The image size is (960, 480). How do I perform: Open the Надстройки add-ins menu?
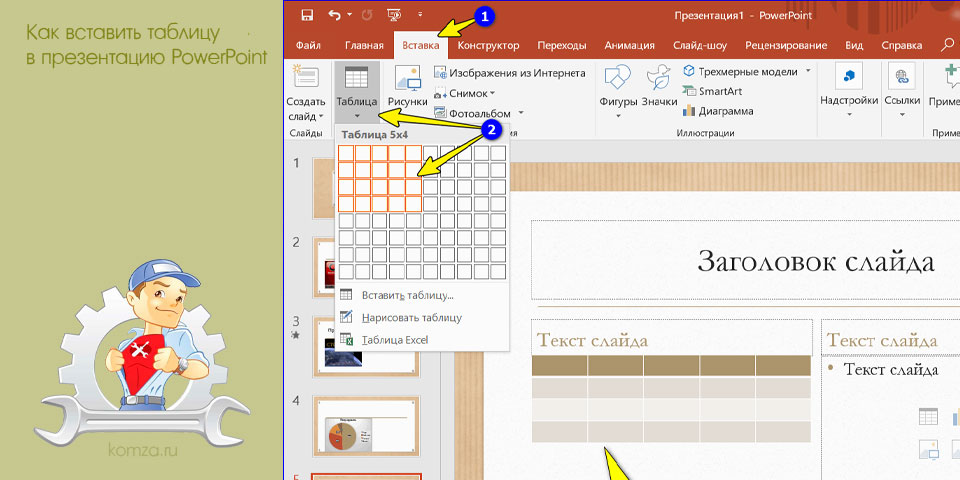849,89
